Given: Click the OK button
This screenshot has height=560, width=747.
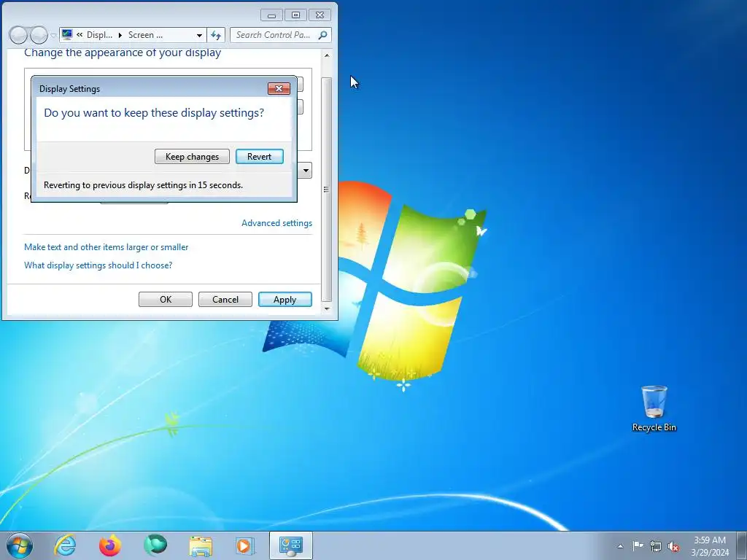Looking at the screenshot, I should point(166,300).
